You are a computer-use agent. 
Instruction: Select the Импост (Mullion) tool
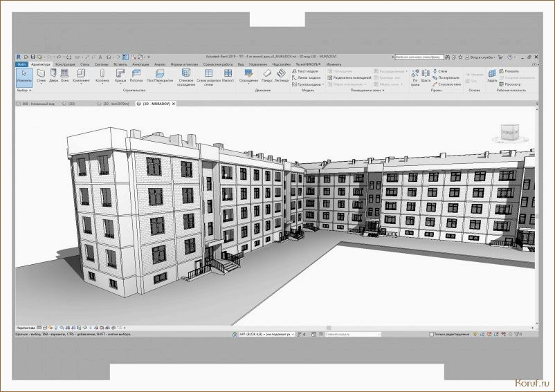[x=228, y=75]
